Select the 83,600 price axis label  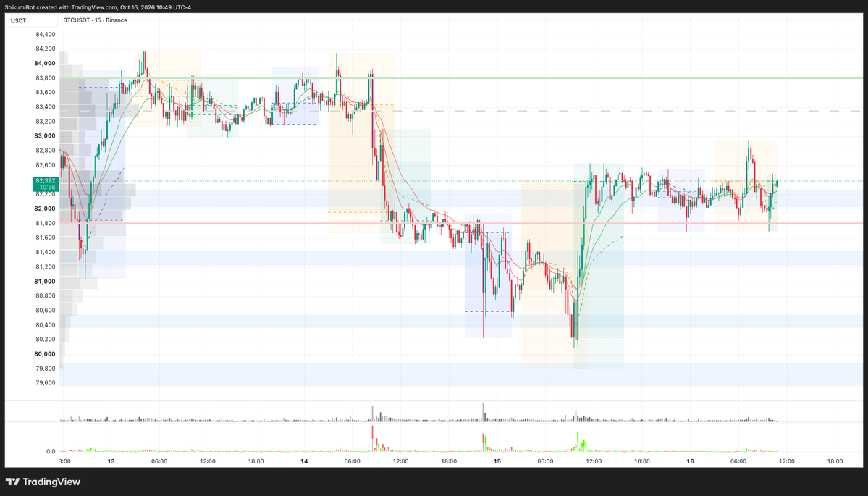(45, 93)
